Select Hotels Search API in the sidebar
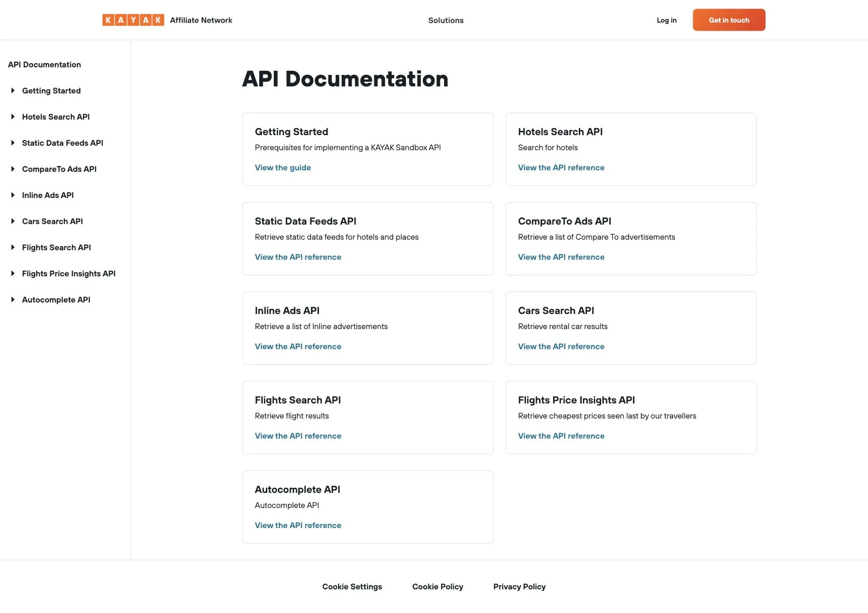Screen dimensions: 868x613 point(56,117)
